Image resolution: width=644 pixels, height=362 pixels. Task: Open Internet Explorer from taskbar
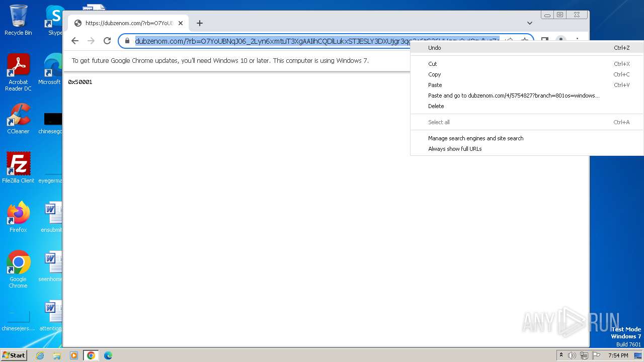[40, 355]
